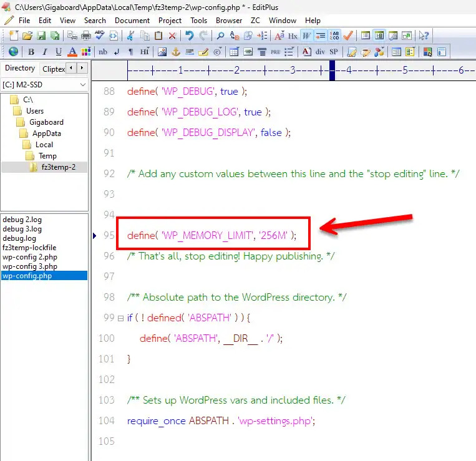Insert SP span tag

334,52
